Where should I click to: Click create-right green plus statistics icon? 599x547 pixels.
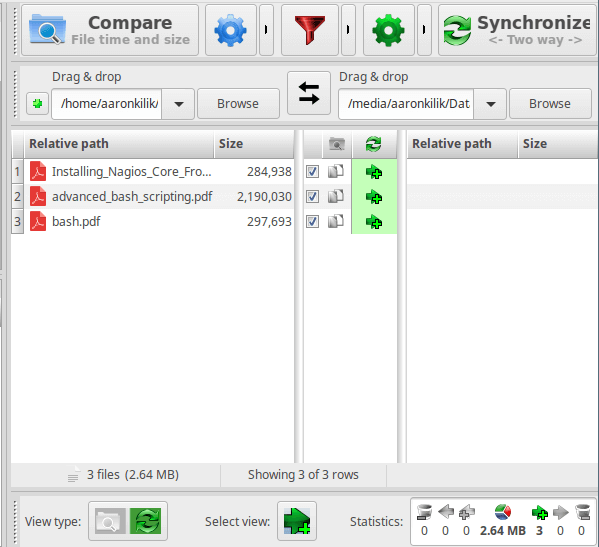(539, 512)
